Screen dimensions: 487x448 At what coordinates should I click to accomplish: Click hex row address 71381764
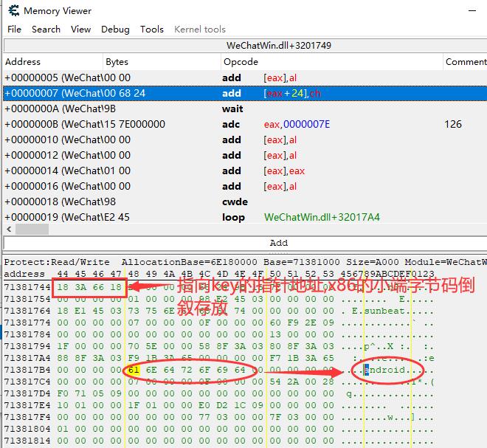(27, 311)
